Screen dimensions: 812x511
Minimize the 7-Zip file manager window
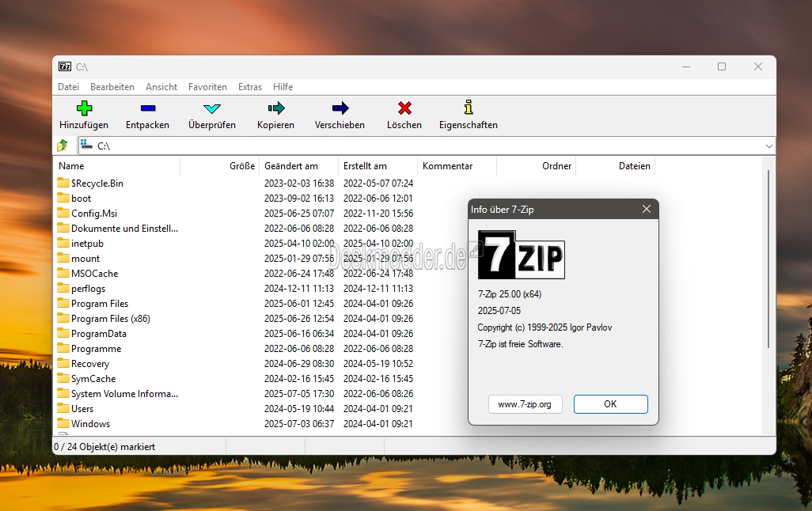pos(686,66)
